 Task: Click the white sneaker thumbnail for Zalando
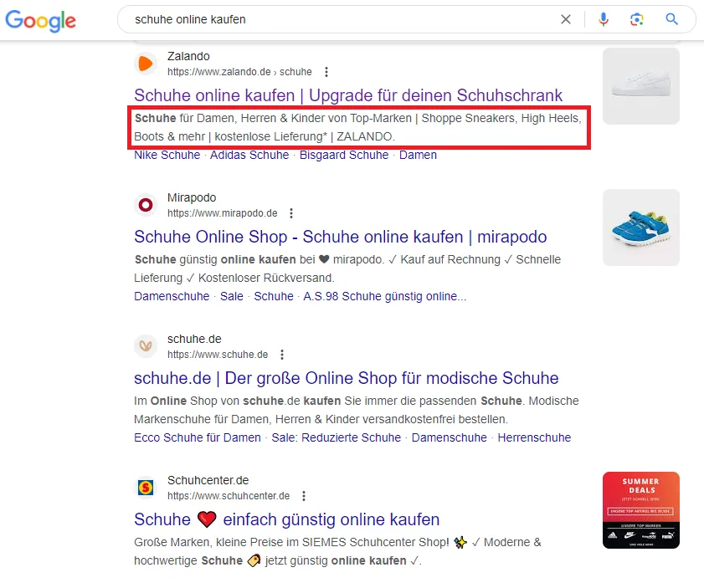641,86
